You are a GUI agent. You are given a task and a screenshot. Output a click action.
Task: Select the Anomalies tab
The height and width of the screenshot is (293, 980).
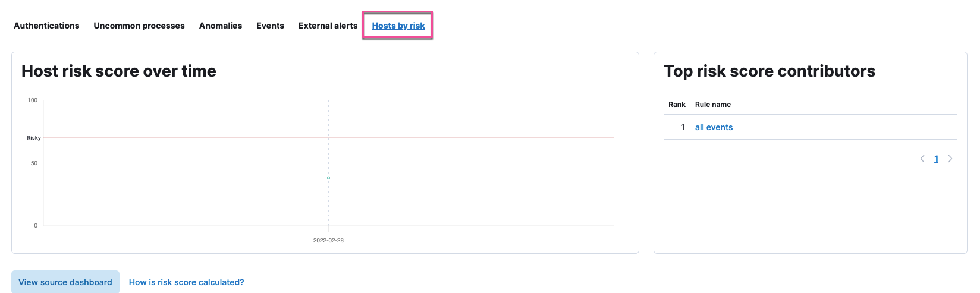(221, 26)
